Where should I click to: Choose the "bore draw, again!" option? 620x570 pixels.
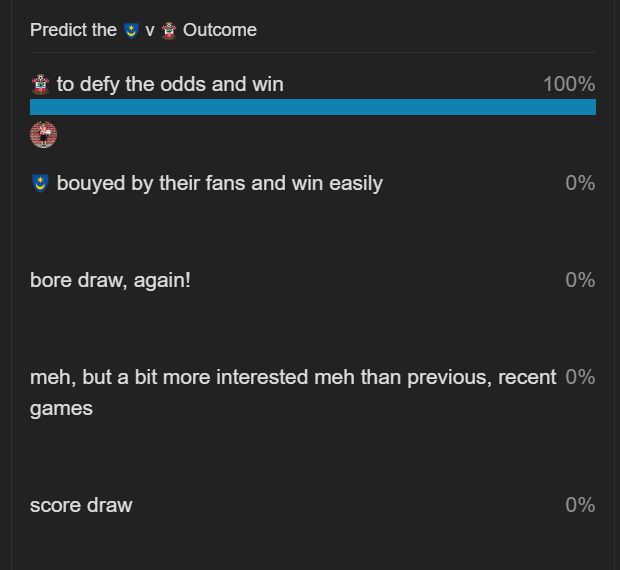[x=110, y=280]
